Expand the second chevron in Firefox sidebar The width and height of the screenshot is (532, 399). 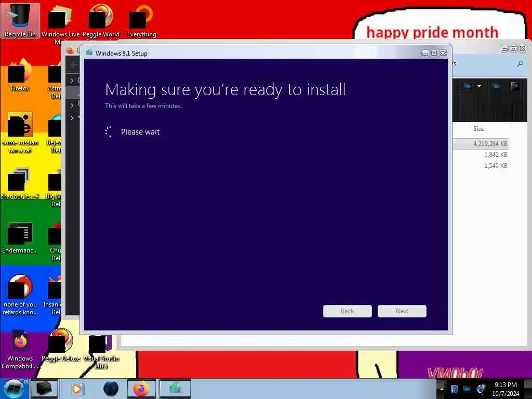pyautogui.click(x=72, y=105)
